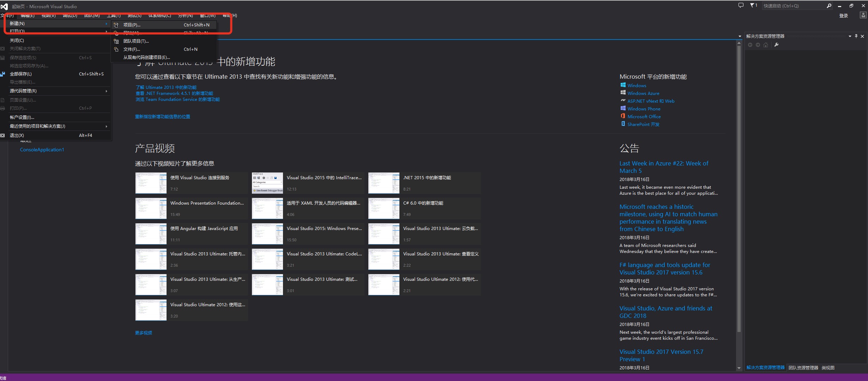Close the Solution Explorer panel

pos(862,36)
